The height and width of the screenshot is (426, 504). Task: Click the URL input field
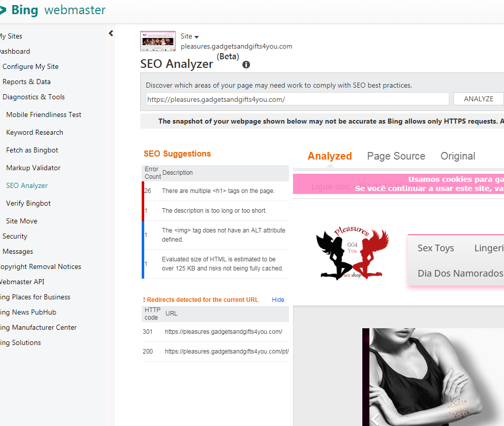coord(298,99)
